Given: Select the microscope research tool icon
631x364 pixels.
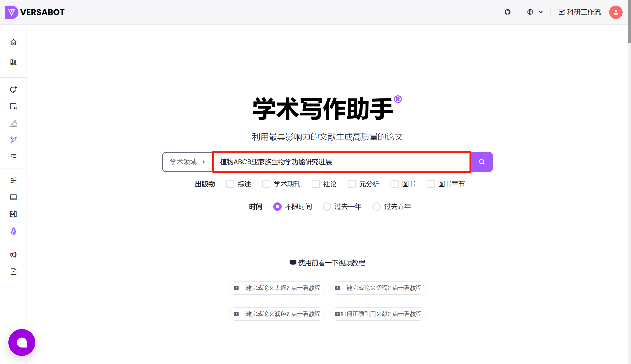Looking at the screenshot, I should (13, 123).
